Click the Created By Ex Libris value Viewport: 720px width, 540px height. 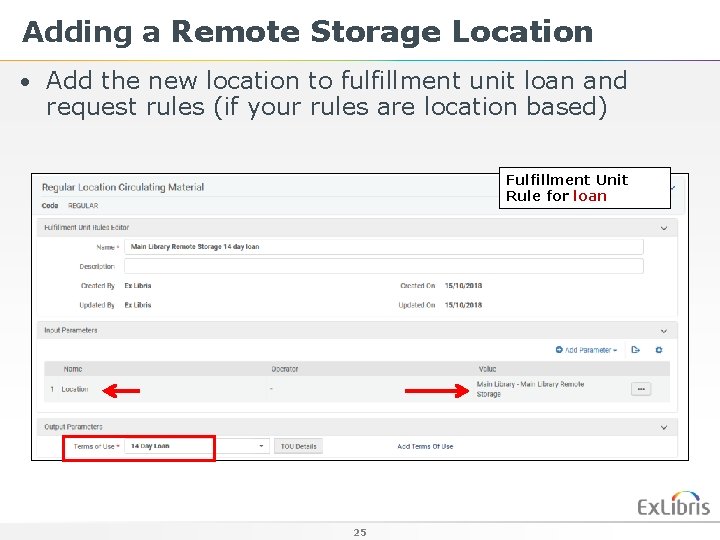coord(138,286)
